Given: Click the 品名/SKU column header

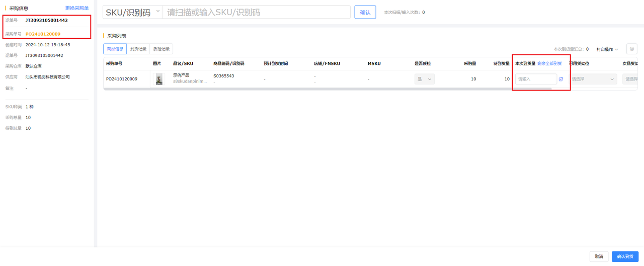Looking at the screenshot, I should [183, 64].
